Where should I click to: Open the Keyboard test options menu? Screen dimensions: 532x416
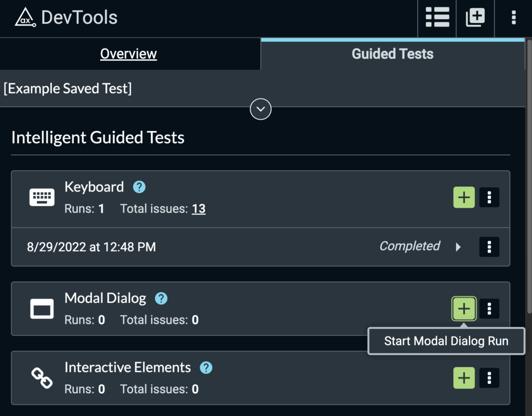(x=489, y=197)
